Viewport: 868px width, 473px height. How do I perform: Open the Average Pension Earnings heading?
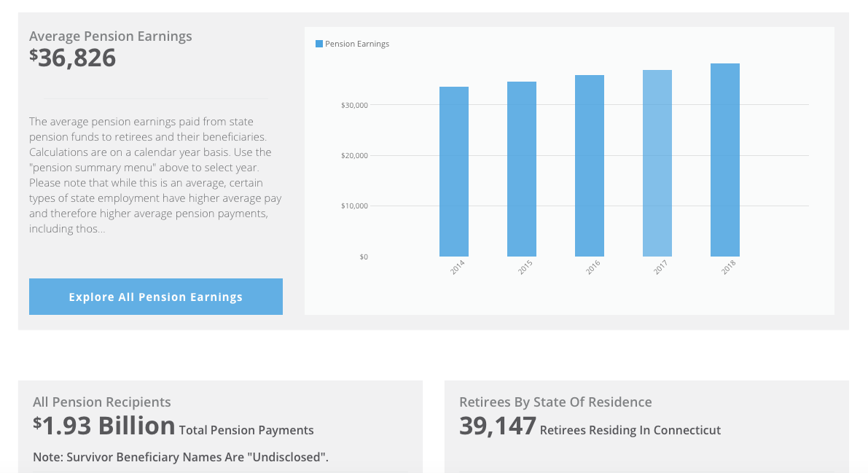click(110, 36)
